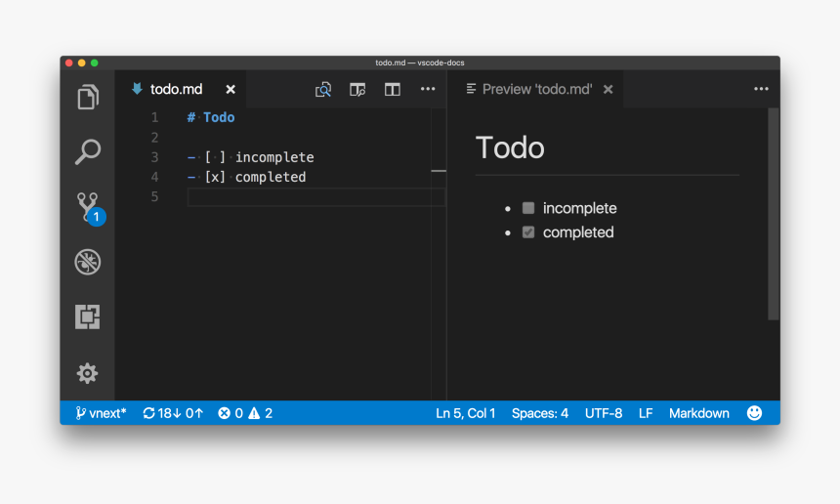This screenshot has height=504, width=840.
Task: Click Synchronize Changes 18↓ 0↑ in status bar
Action: point(173,413)
